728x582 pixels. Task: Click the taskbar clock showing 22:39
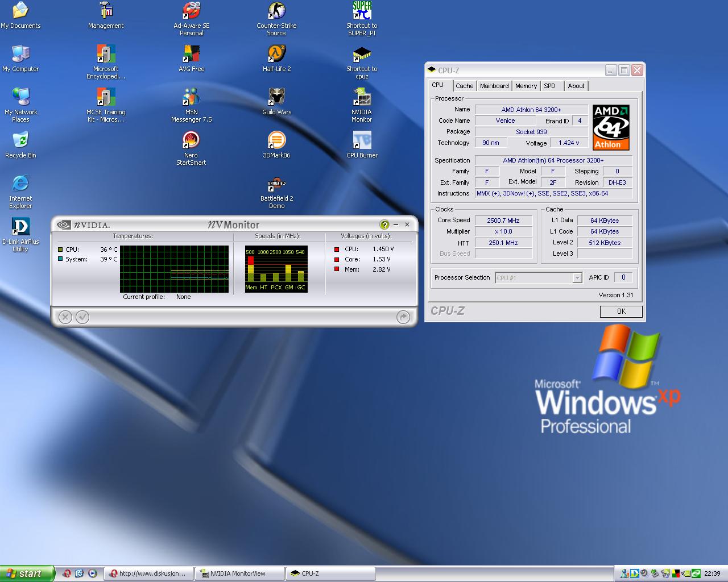tap(712, 573)
